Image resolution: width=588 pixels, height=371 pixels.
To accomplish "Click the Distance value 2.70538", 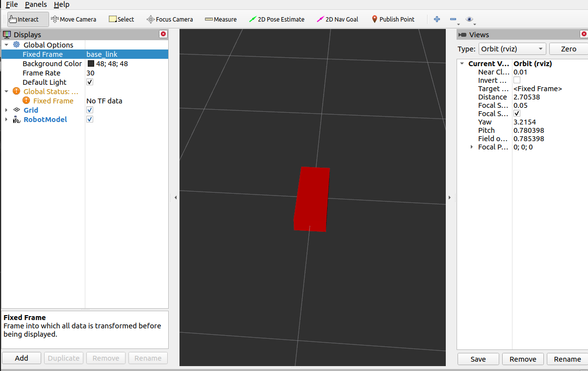I will pos(527,97).
